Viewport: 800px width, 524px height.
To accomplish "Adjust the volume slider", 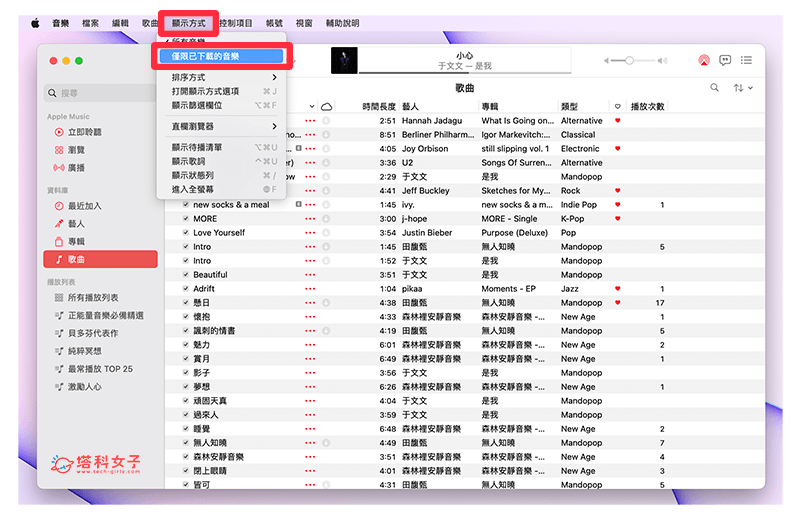I will click(633, 61).
